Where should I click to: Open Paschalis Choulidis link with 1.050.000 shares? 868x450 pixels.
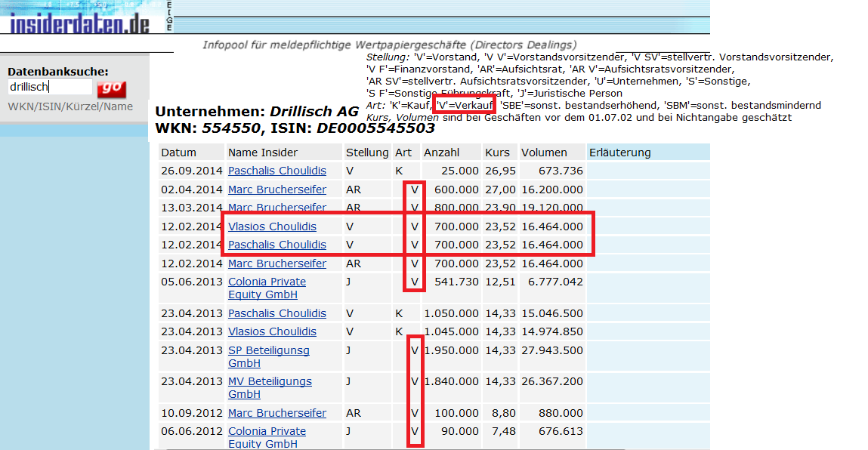pyautogui.click(x=276, y=314)
